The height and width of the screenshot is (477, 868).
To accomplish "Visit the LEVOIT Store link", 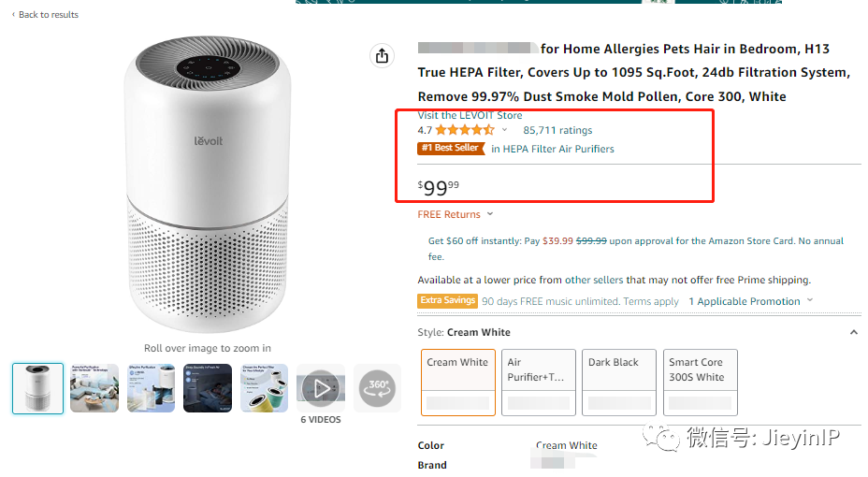I will (470, 115).
